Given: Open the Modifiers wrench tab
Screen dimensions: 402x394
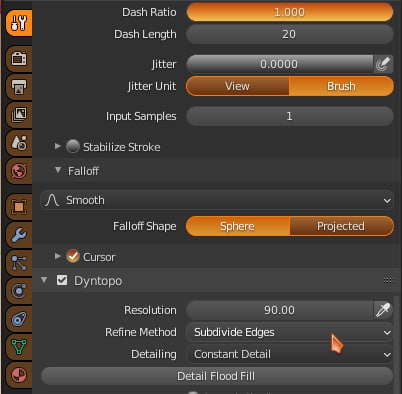Looking at the screenshot, I should click(19, 235).
